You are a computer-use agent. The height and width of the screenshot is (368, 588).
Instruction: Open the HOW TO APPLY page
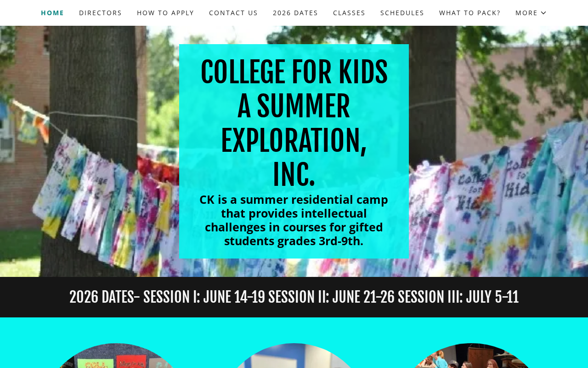165,13
